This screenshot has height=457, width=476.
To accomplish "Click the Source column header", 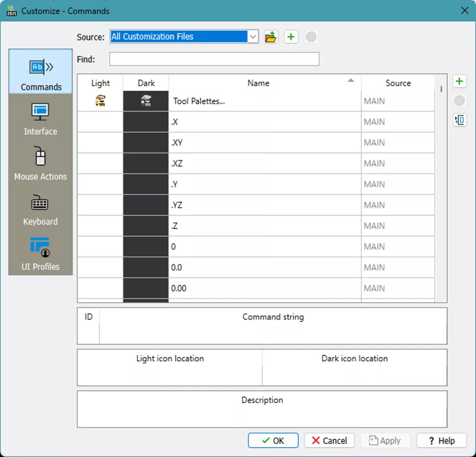I will (x=398, y=83).
